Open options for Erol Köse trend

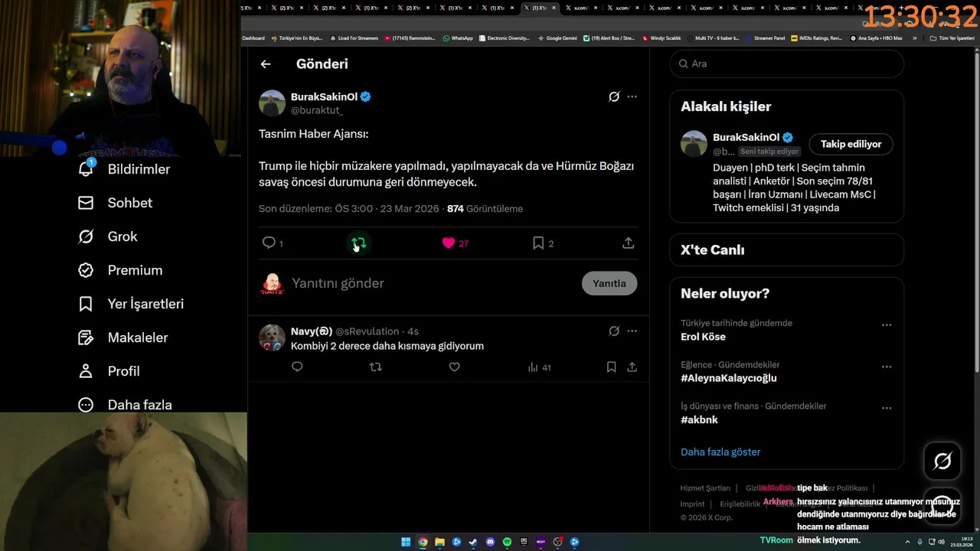coord(887,324)
